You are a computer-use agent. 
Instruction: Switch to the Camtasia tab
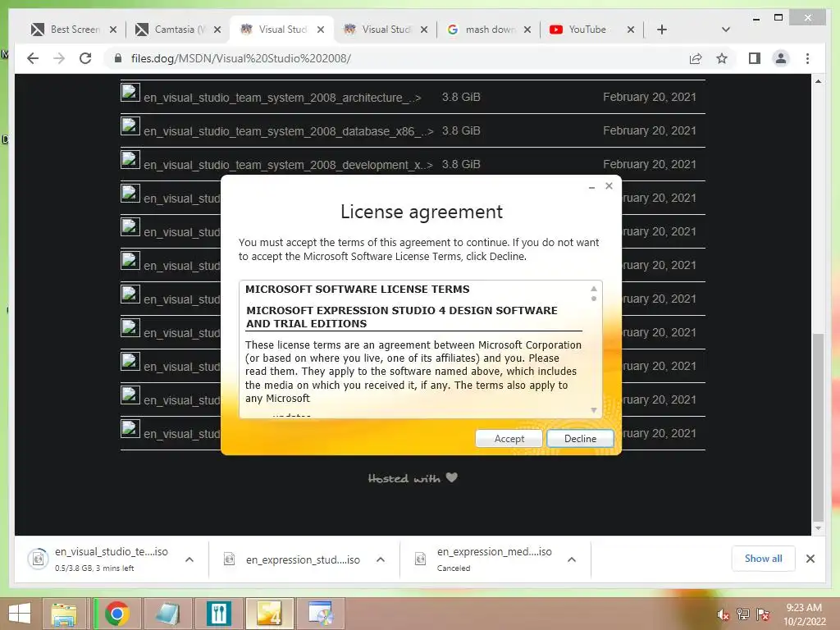(178, 30)
